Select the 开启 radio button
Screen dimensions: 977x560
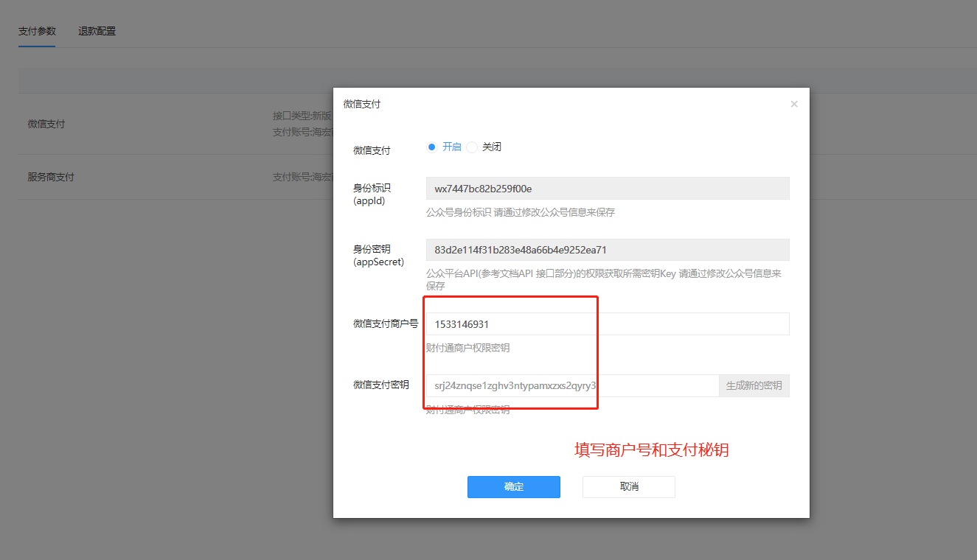point(432,147)
